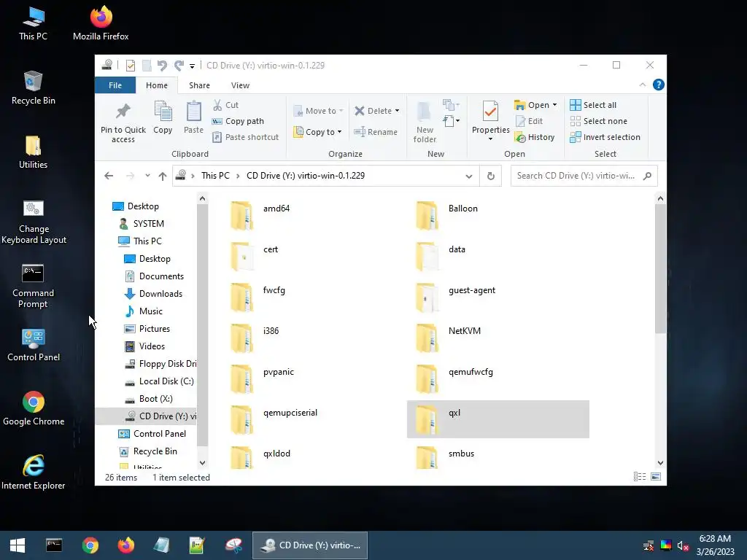This screenshot has width=747, height=560.
Task: Click Select none
Action: 598,121
